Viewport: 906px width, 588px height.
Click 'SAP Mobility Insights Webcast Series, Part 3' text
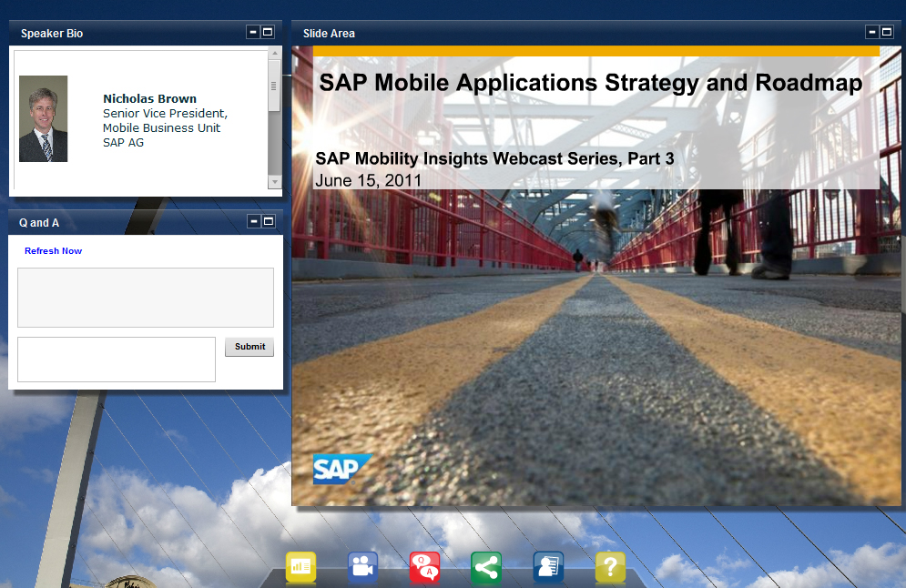click(494, 158)
